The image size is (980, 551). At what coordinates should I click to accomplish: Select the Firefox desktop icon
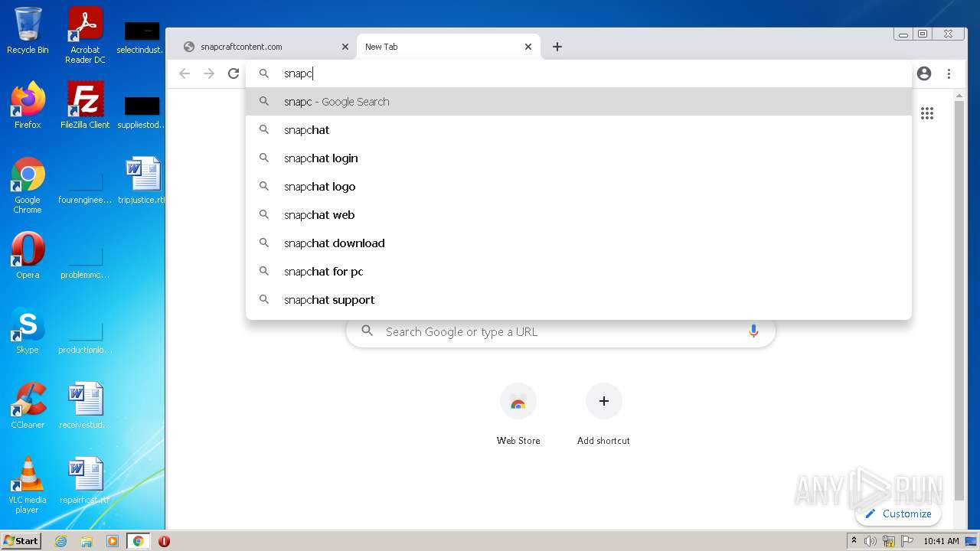28,106
